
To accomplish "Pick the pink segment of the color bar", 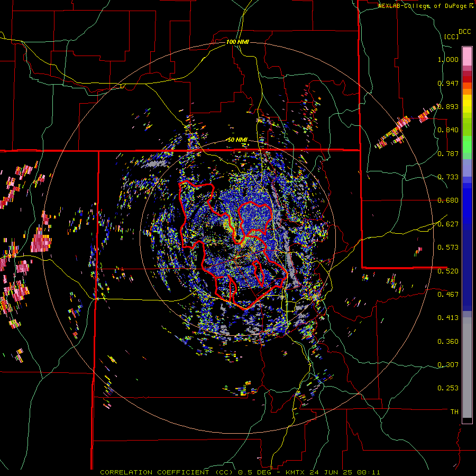I will click(467, 56).
